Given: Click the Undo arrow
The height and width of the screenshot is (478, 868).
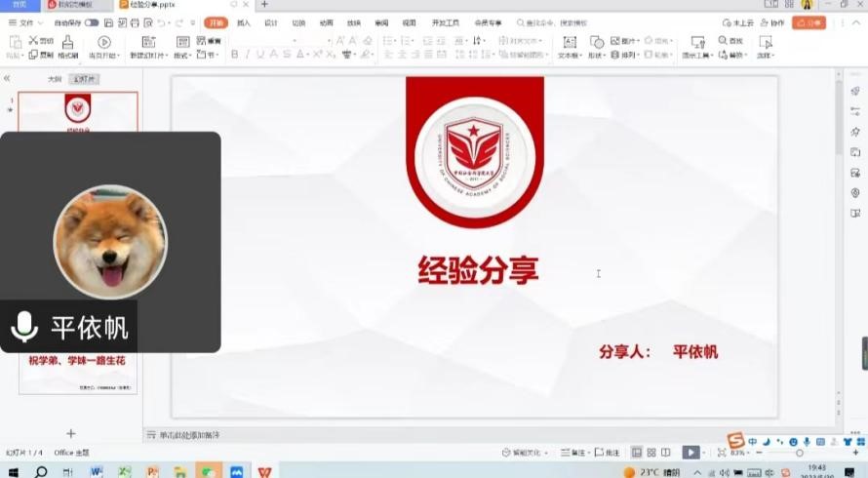Looking at the screenshot, I should [161, 22].
